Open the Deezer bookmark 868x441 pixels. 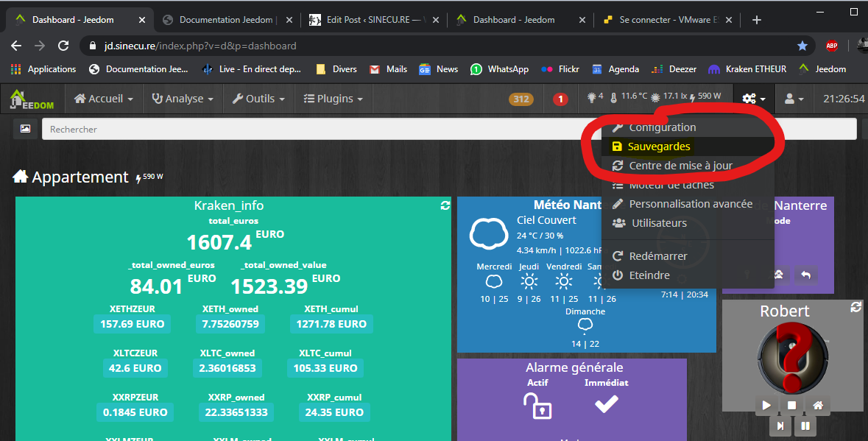(x=674, y=69)
